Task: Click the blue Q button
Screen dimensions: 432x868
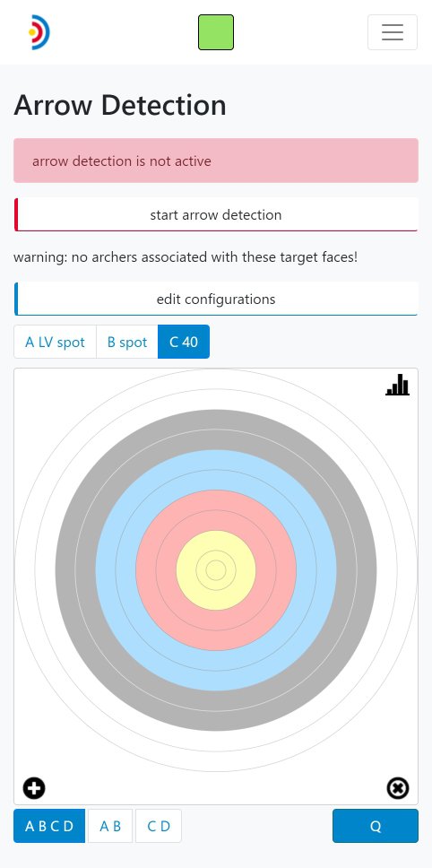Action: pos(376,826)
